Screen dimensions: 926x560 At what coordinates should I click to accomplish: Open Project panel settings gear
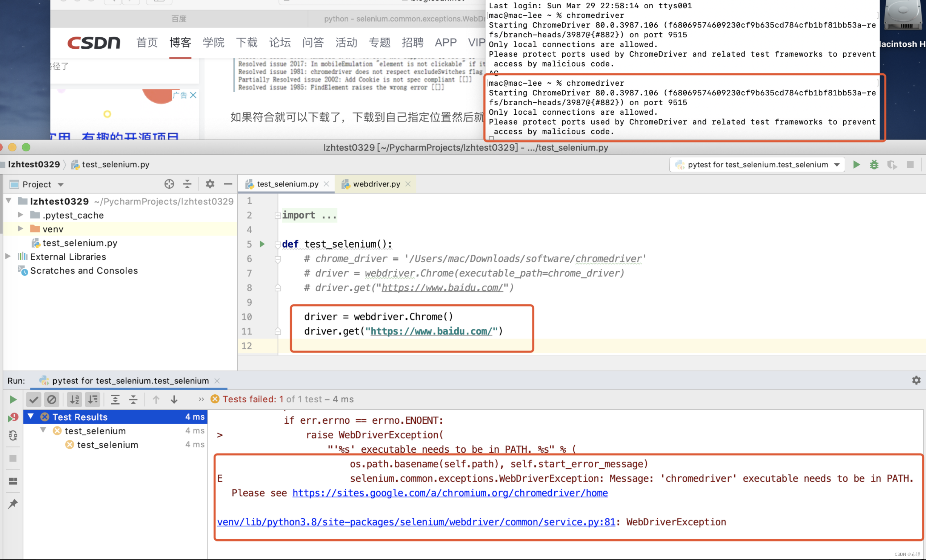pyautogui.click(x=210, y=184)
